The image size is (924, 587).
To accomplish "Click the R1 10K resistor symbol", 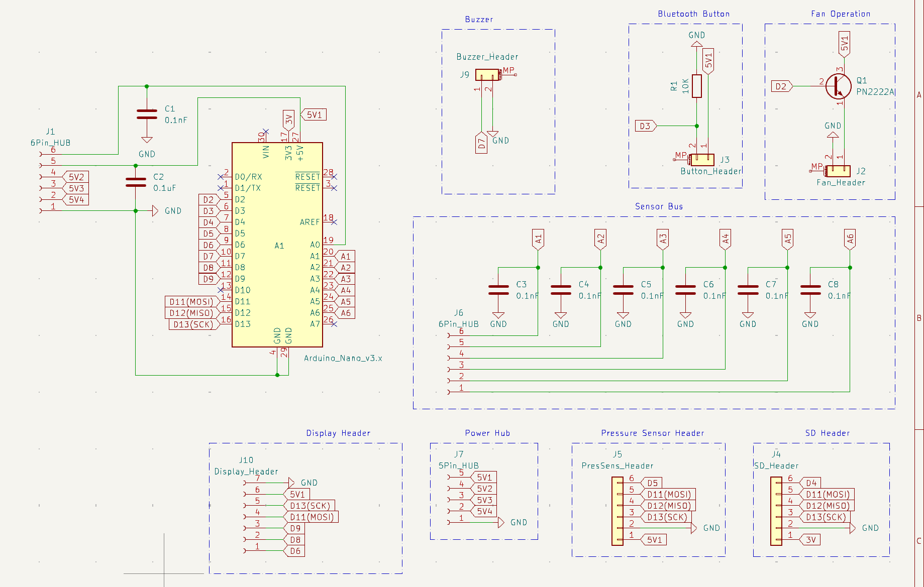I will (696, 86).
